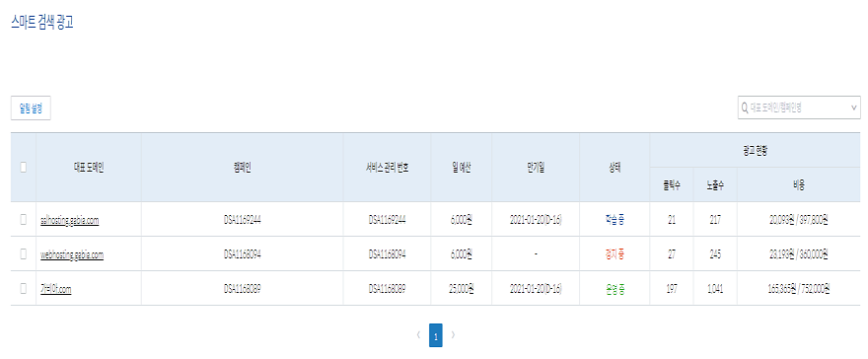The width and height of the screenshot is (868, 359).
Task: Click the green 운영 중 status
Action: pos(615,289)
